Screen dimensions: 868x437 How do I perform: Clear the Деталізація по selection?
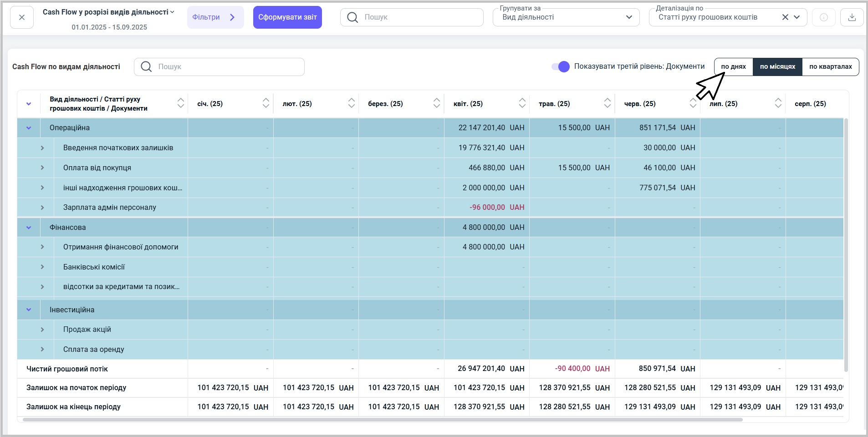point(785,17)
